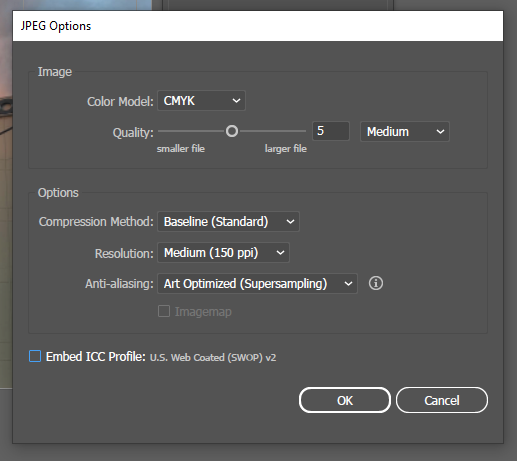Click the Medium (150 ppi) chevron arrow
The height and width of the screenshot is (461, 517).
point(280,253)
